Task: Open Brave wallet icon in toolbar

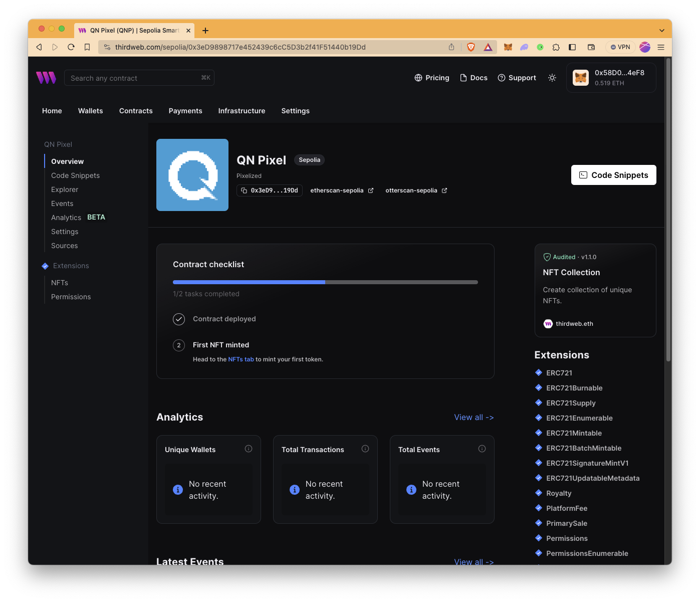Action: 591,47
